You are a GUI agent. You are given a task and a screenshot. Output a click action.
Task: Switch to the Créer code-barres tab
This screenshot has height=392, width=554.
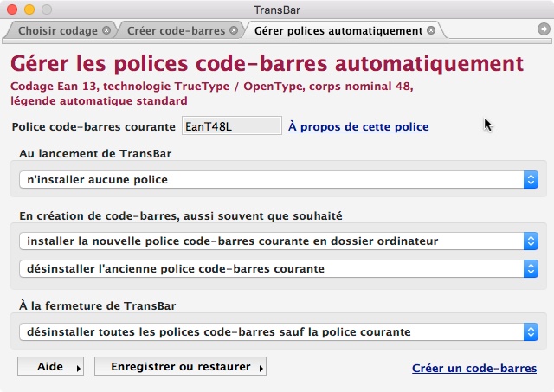[176, 30]
